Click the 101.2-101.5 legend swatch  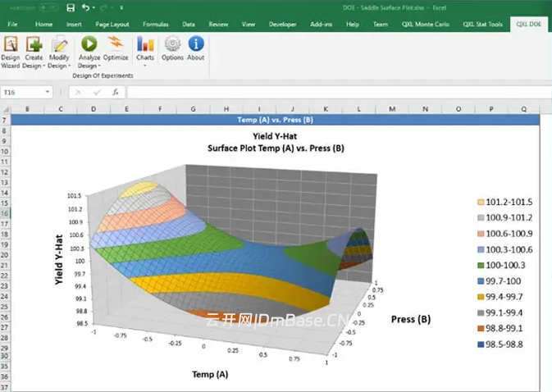[481, 203]
